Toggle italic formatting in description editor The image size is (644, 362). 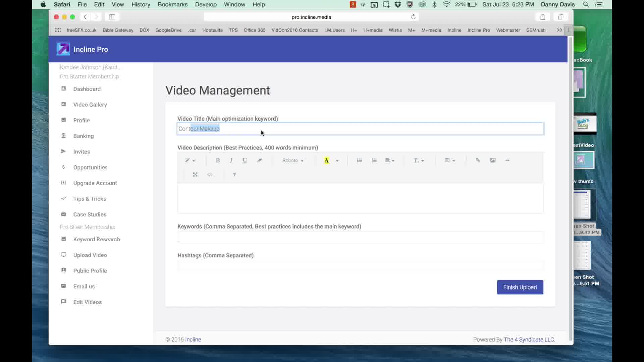[231, 161]
